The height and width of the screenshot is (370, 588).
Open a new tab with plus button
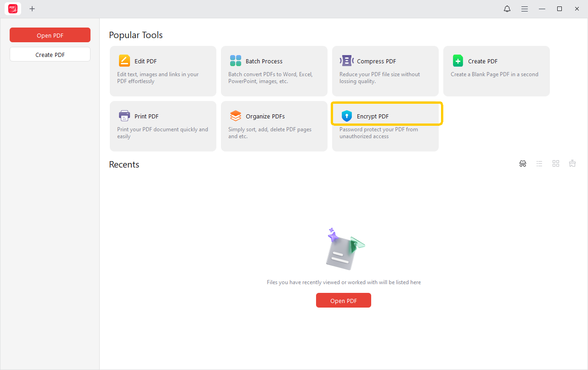[x=32, y=9]
